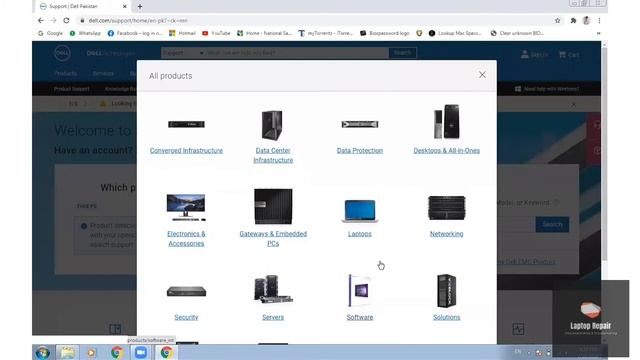Open the Windows Start button
This screenshot has height=360, width=640.
(42, 352)
